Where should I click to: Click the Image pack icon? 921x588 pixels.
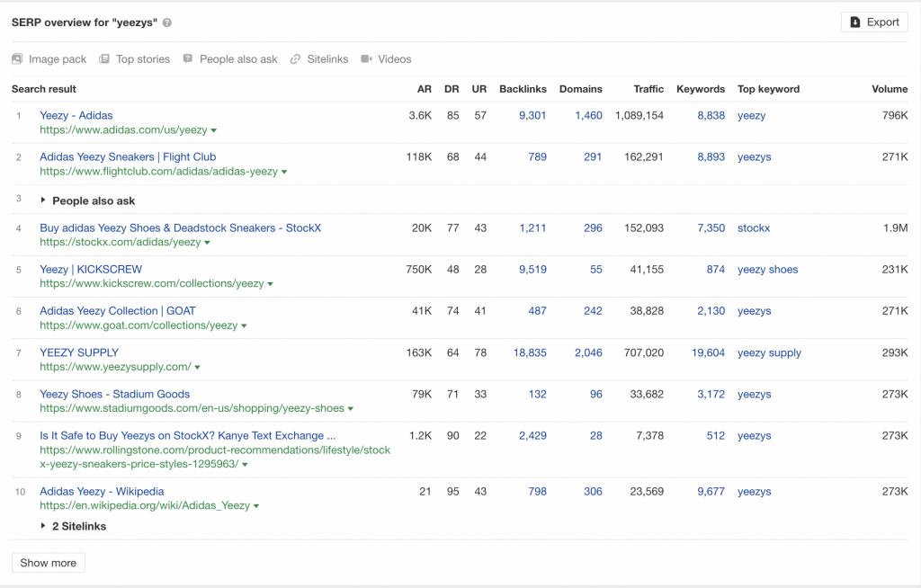(17, 58)
